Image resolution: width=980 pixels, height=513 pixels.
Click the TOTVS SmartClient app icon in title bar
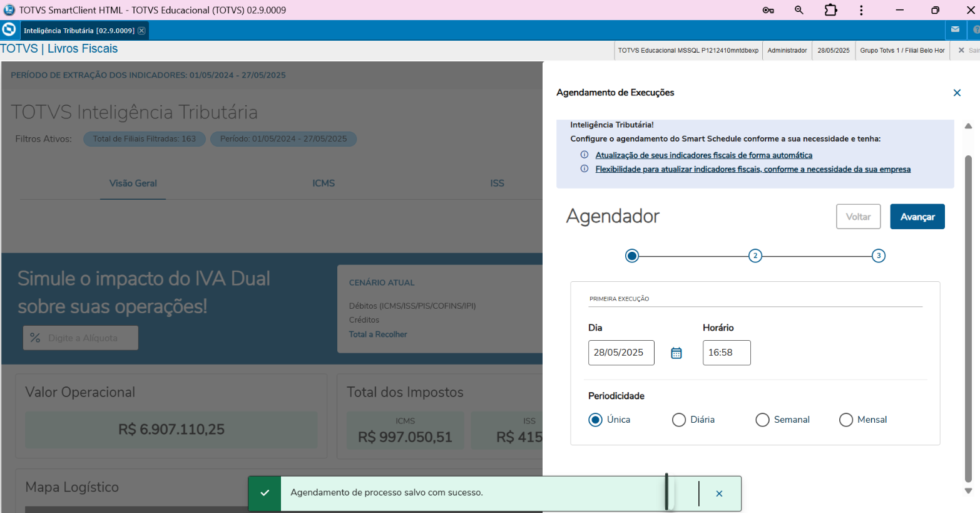point(9,10)
